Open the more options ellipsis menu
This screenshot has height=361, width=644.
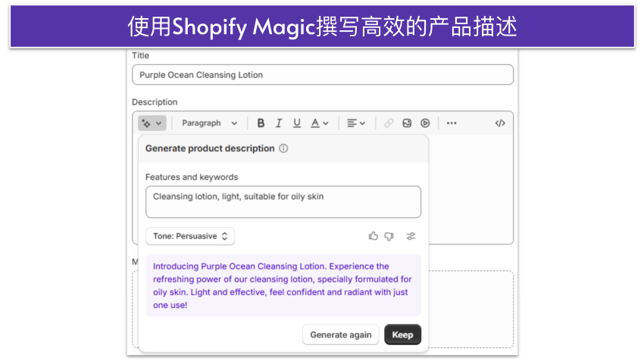(452, 123)
